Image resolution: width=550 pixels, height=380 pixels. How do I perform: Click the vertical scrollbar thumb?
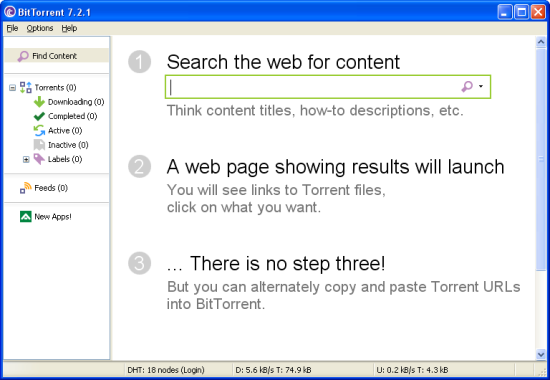(x=541, y=159)
